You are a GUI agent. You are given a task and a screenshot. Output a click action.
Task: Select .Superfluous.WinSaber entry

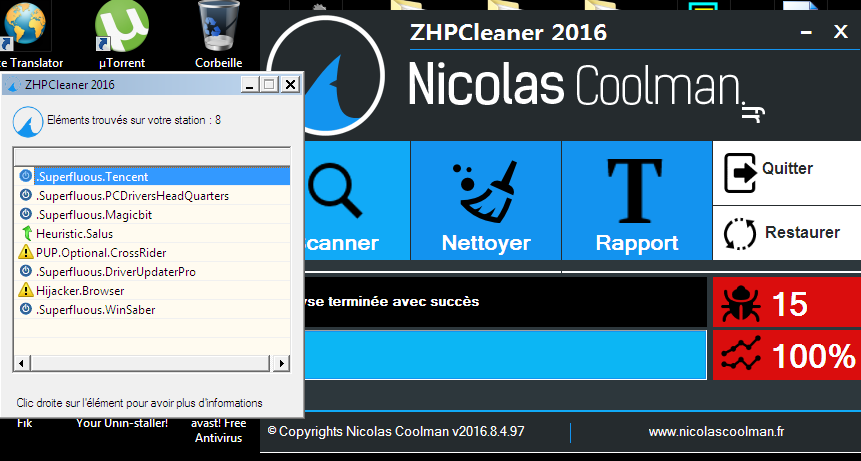pos(95,309)
